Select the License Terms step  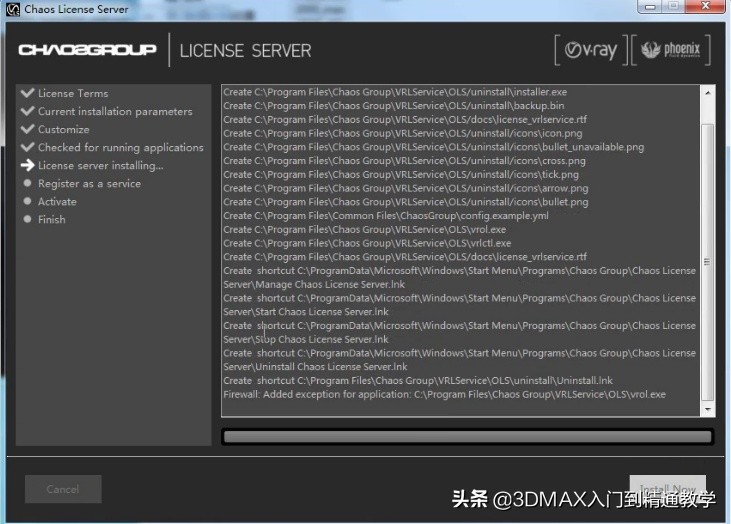point(73,93)
